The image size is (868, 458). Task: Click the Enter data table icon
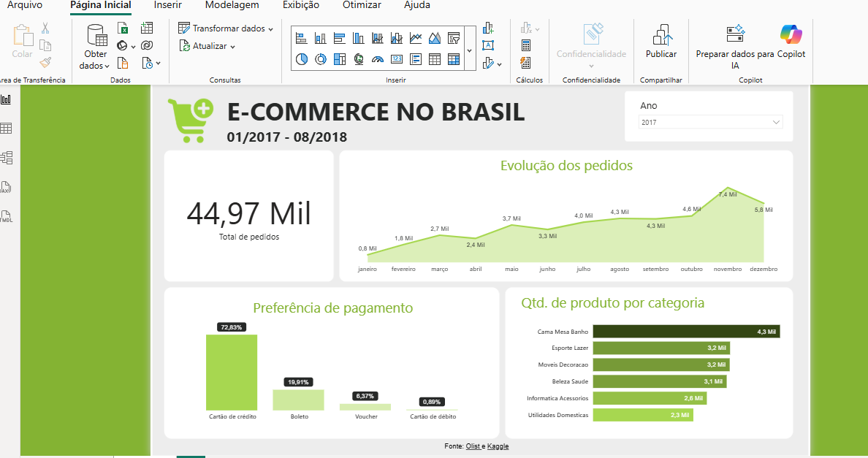(147, 28)
